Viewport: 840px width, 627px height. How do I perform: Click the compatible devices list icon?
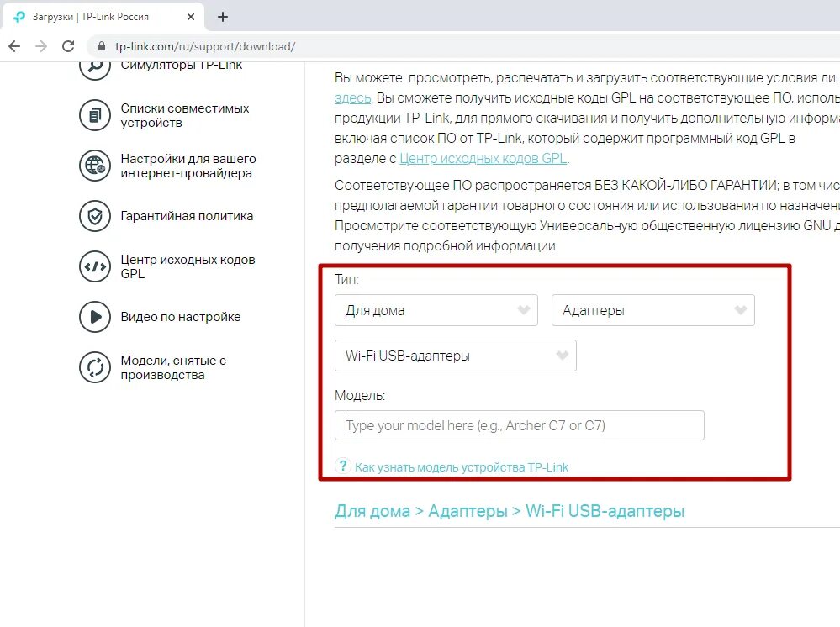click(x=95, y=115)
